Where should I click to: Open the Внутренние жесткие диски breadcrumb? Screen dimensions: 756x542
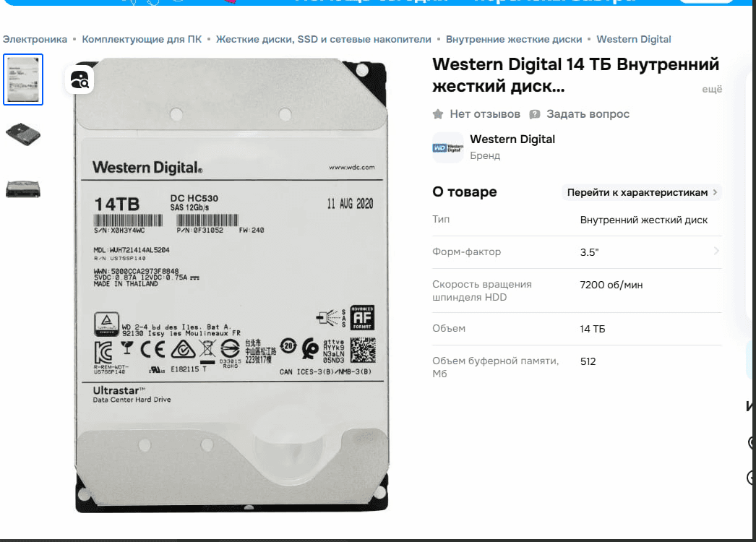pos(514,39)
